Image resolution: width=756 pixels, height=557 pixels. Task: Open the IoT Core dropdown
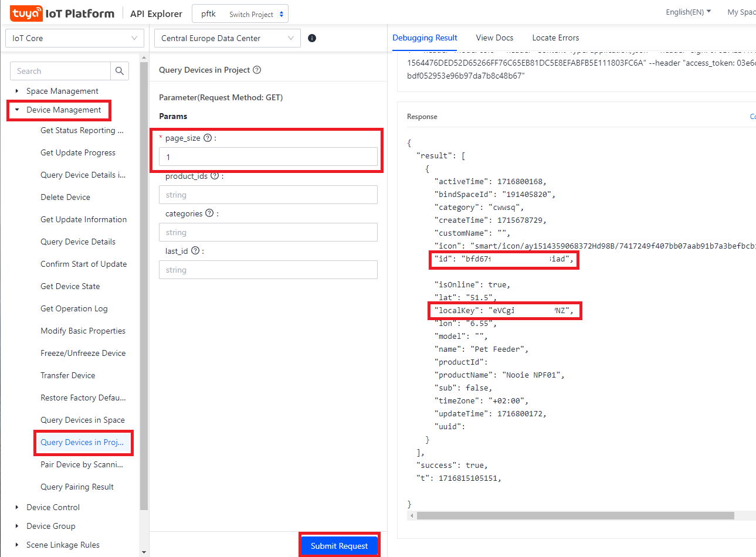point(74,38)
